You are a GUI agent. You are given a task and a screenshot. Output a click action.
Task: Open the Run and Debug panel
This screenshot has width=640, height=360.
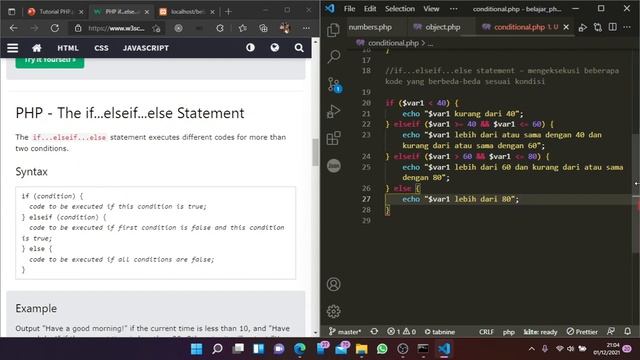[333, 111]
